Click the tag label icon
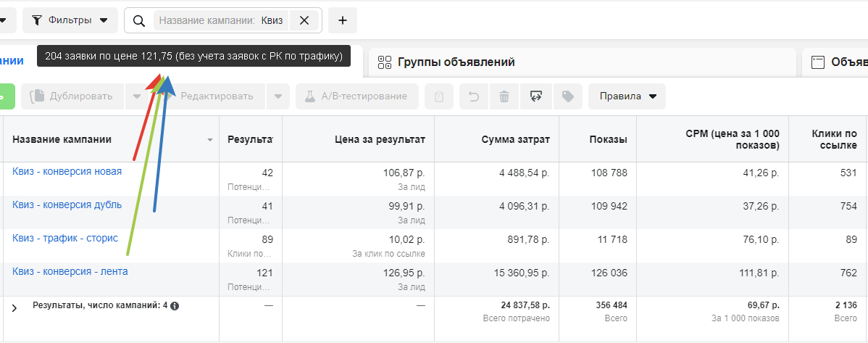The height and width of the screenshot is (343, 868). pos(567,96)
